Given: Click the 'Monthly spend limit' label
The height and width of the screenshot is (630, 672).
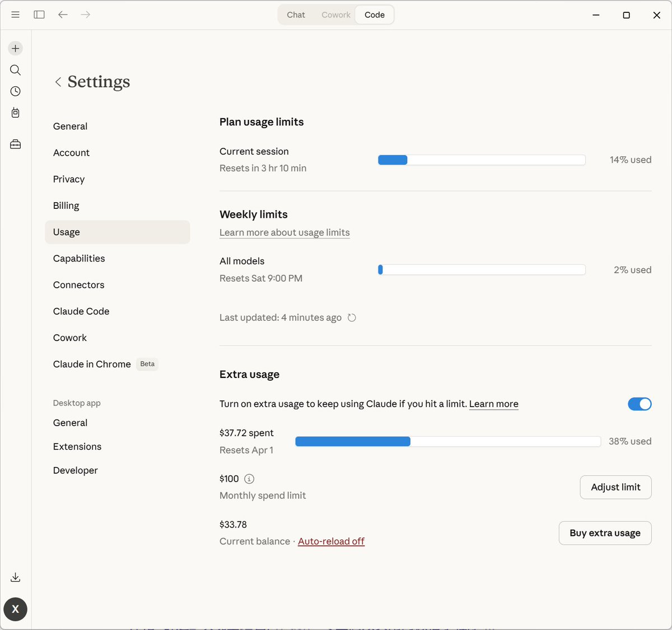Looking at the screenshot, I should [263, 496].
